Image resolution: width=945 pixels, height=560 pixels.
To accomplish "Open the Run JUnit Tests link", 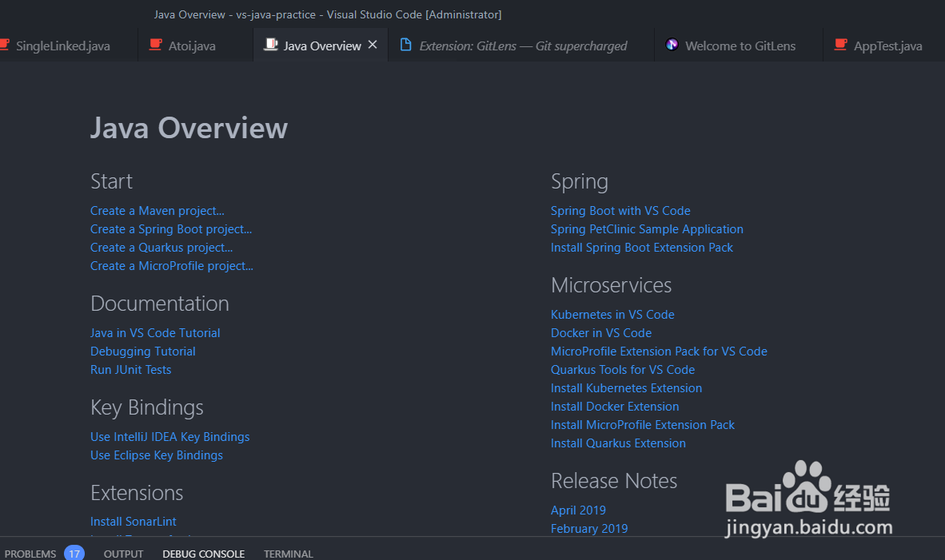I will pyautogui.click(x=131, y=370).
